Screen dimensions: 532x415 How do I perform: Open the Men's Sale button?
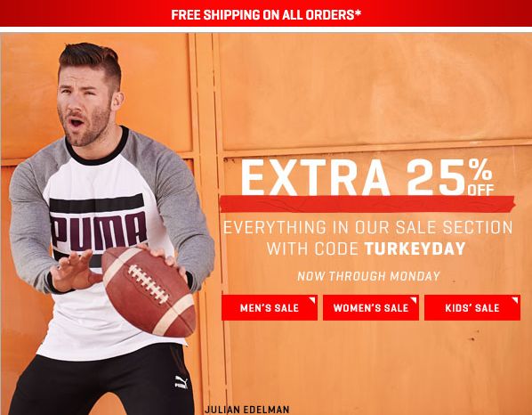[x=270, y=307]
